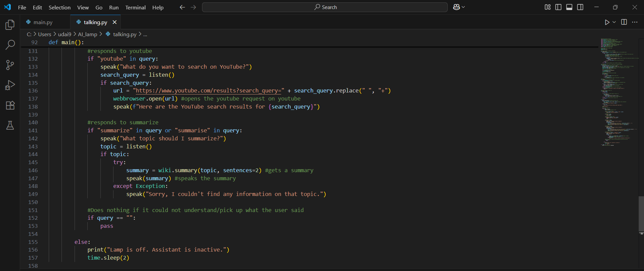Open Copilot chat icon
This screenshot has height=271, width=644.
coord(456,7)
